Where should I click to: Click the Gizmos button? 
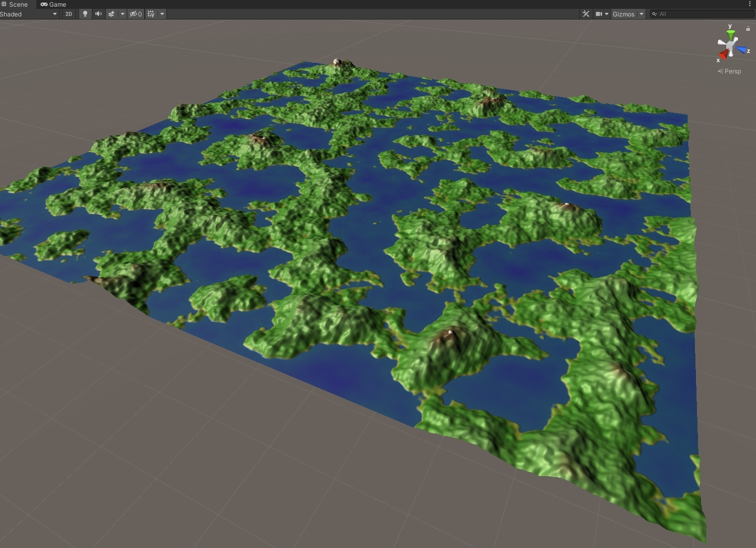coord(623,14)
